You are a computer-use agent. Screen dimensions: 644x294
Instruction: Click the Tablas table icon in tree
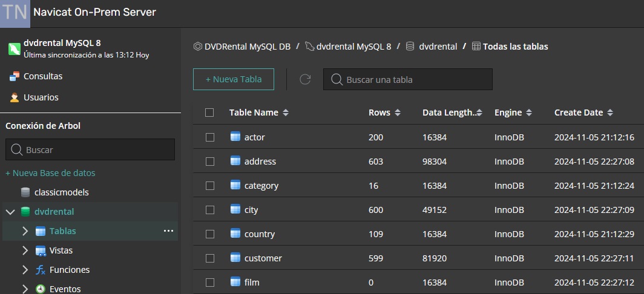point(40,231)
